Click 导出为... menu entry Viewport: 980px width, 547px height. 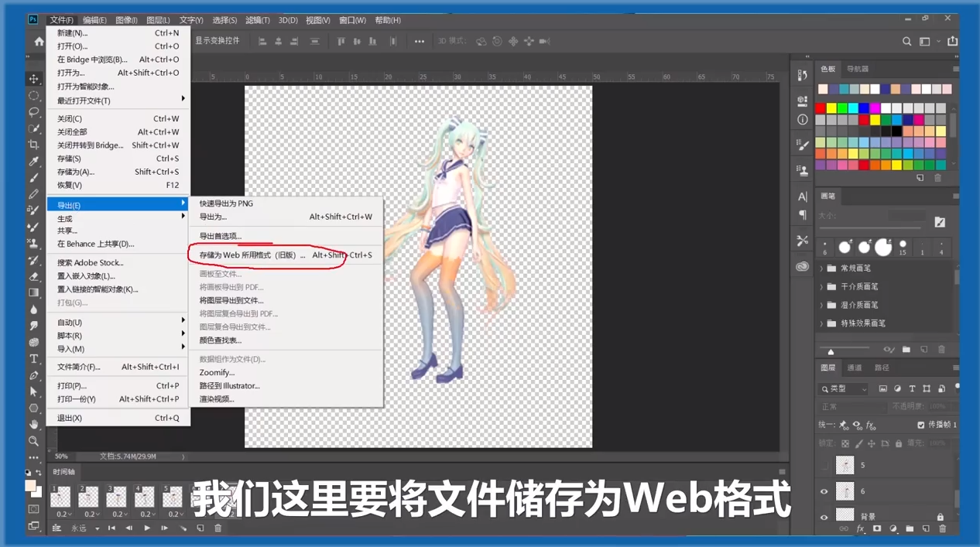click(286, 217)
